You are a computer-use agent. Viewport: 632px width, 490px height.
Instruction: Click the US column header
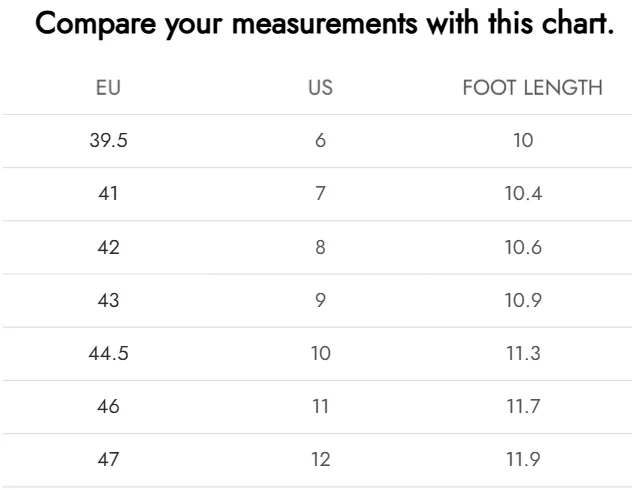coord(320,87)
